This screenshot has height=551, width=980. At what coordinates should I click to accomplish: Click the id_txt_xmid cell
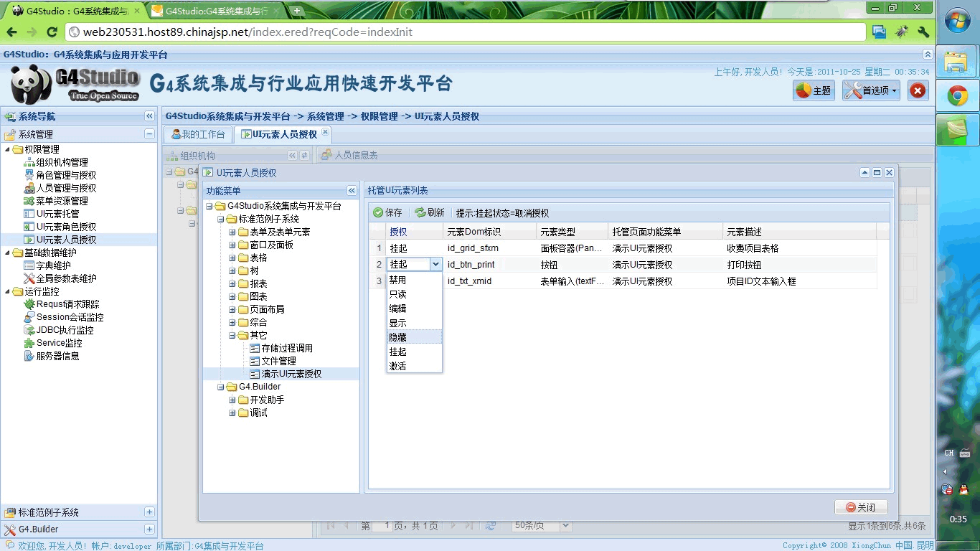click(490, 281)
